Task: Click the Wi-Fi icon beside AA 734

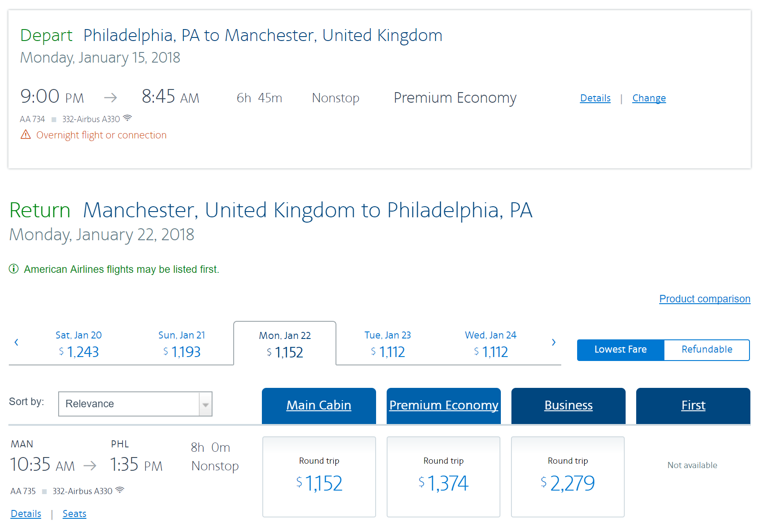Action: point(127,118)
